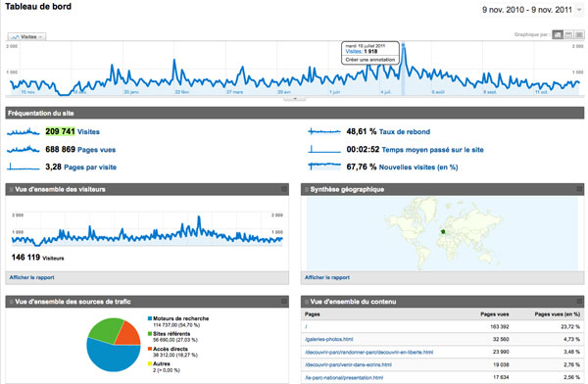The height and width of the screenshot is (384, 588).
Task: Click the yellow Autres legend swatch
Action: (150, 363)
